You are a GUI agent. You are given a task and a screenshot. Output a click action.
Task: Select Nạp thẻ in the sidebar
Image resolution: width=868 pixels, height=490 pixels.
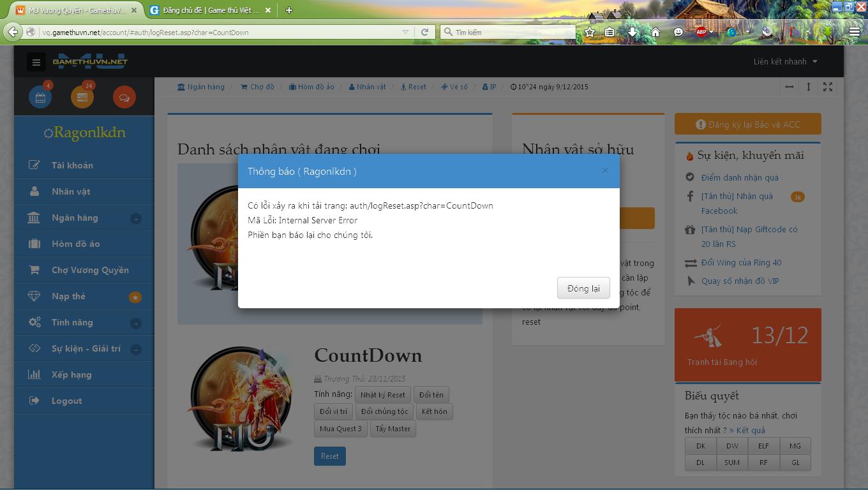click(x=84, y=296)
